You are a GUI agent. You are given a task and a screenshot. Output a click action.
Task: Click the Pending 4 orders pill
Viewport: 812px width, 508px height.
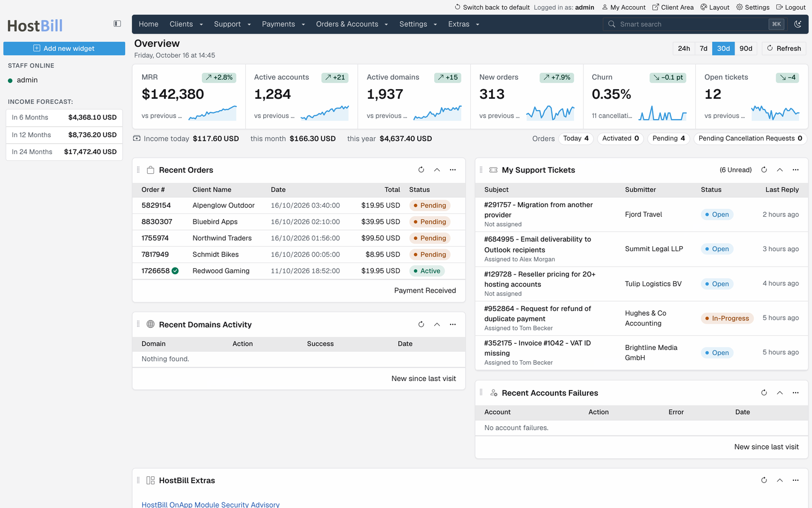[x=669, y=138]
